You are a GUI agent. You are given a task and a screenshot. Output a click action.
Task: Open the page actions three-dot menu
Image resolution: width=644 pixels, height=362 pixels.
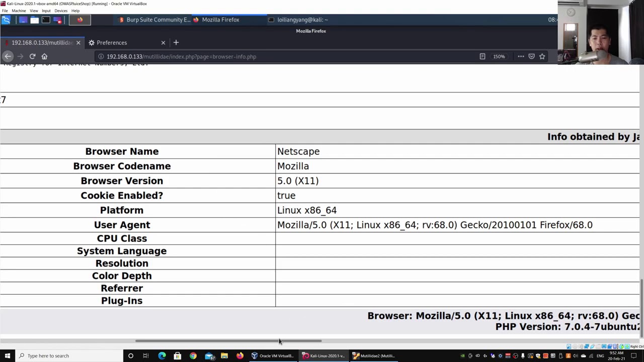pos(521,56)
